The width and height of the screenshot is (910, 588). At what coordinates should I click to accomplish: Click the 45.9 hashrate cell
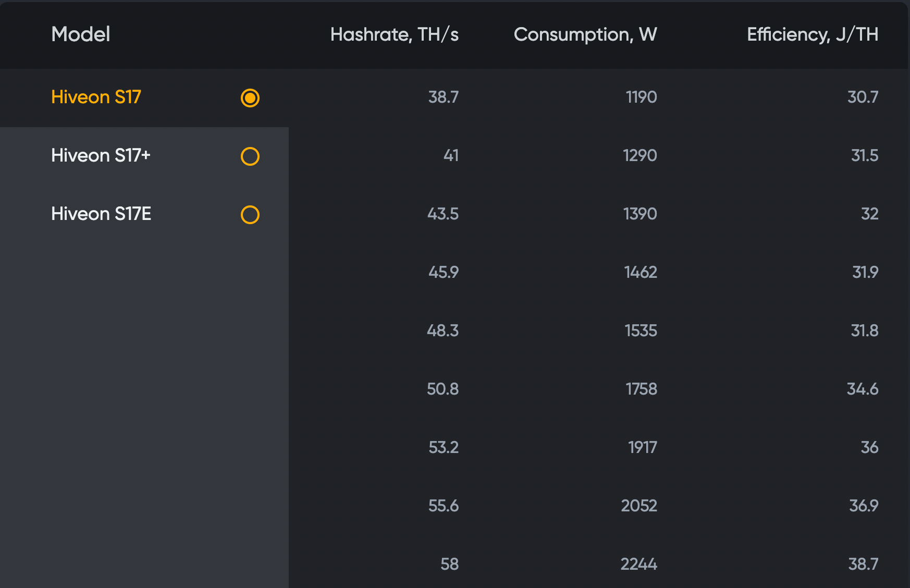click(x=444, y=272)
